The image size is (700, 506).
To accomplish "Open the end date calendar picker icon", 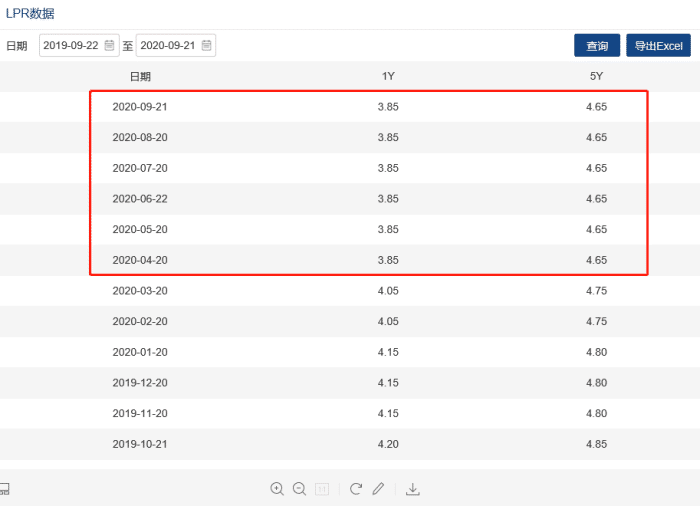I will [x=206, y=46].
